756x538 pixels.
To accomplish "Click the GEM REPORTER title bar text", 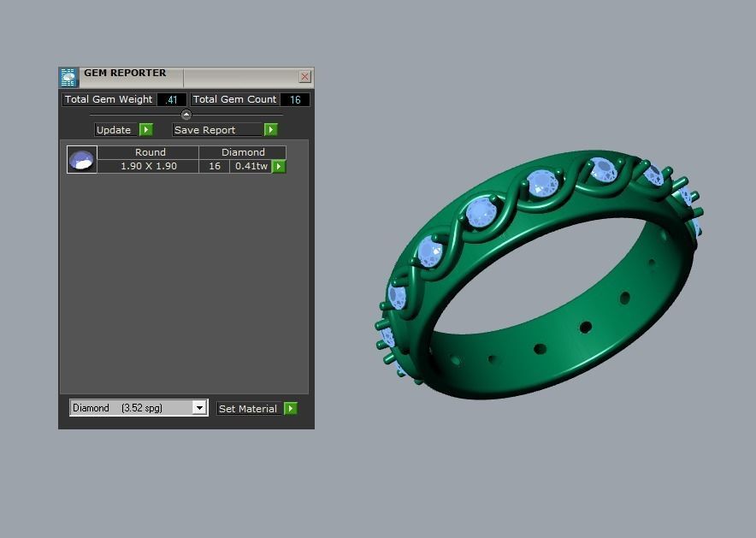I will pyautogui.click(x=125, y=73).
